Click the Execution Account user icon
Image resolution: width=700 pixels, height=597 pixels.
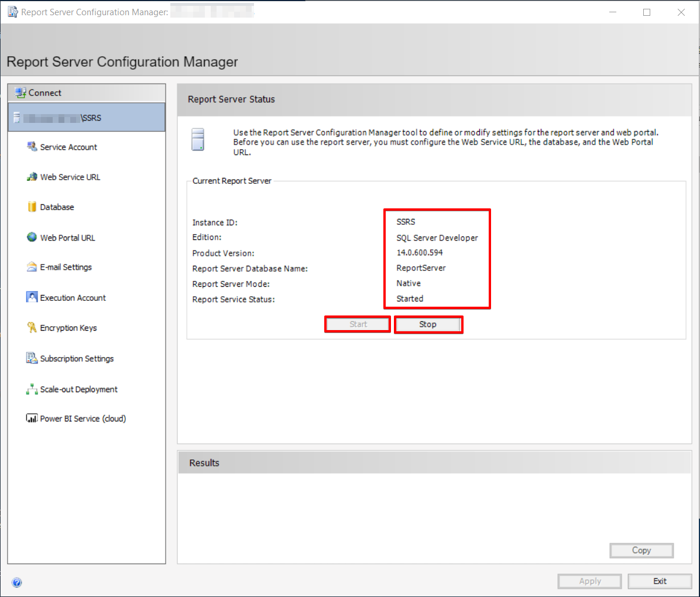32,297
